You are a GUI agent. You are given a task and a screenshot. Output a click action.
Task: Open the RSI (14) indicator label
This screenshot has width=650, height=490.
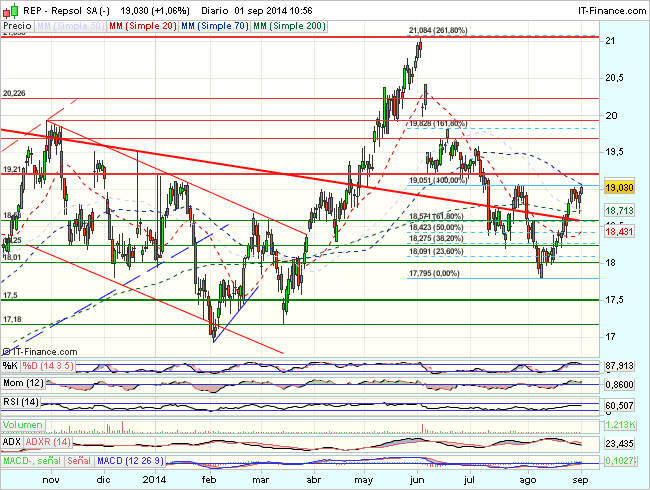(x=20, y=402)
